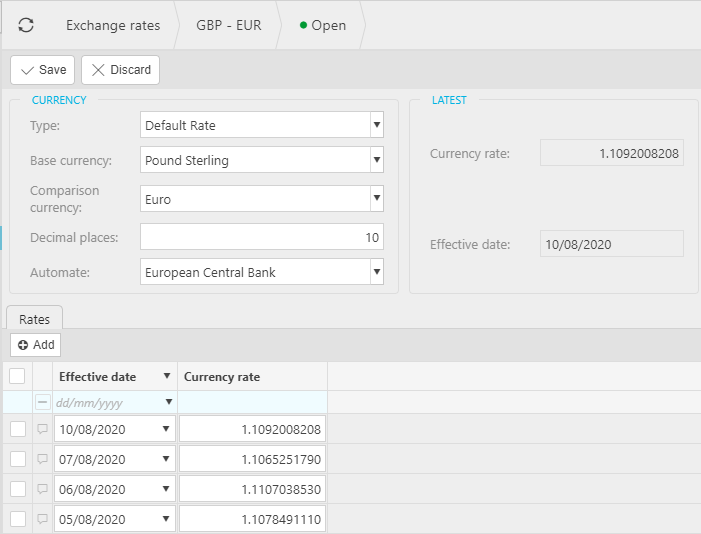Click the comment icon for 05/08/2020 row

pos(42,519)
